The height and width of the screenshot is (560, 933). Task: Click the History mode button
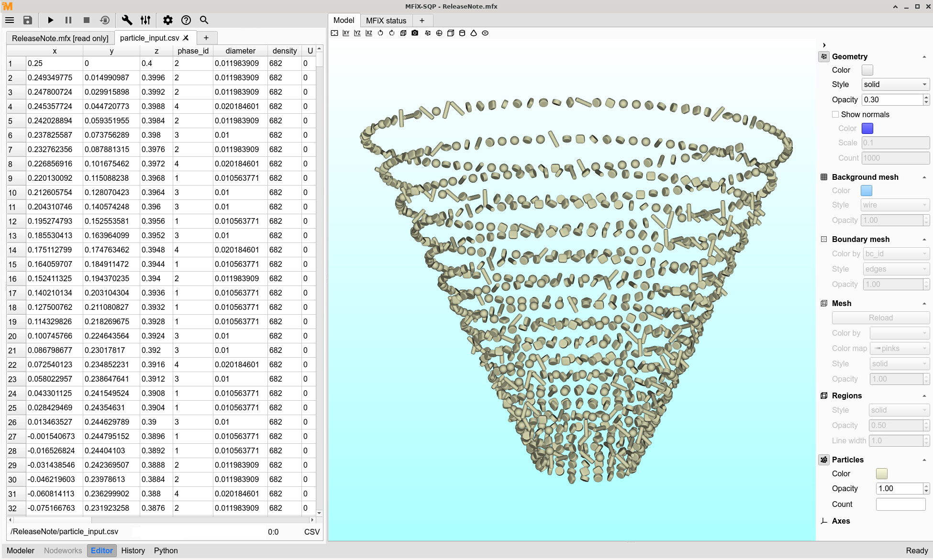click(x=133, y=550)
